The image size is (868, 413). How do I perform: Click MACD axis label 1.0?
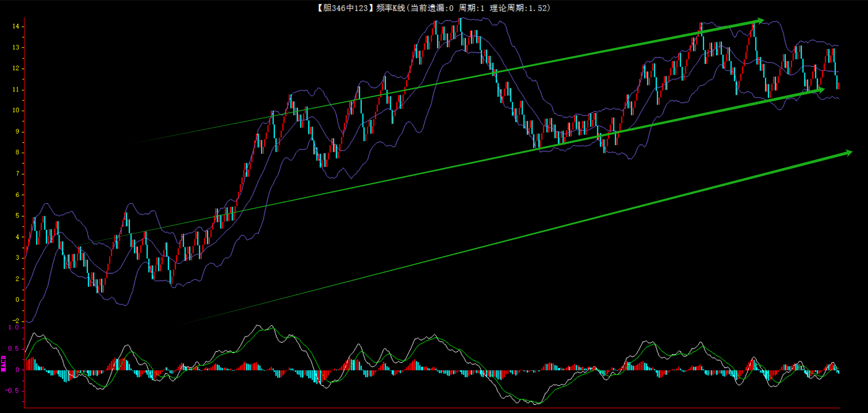click(14, 327)
